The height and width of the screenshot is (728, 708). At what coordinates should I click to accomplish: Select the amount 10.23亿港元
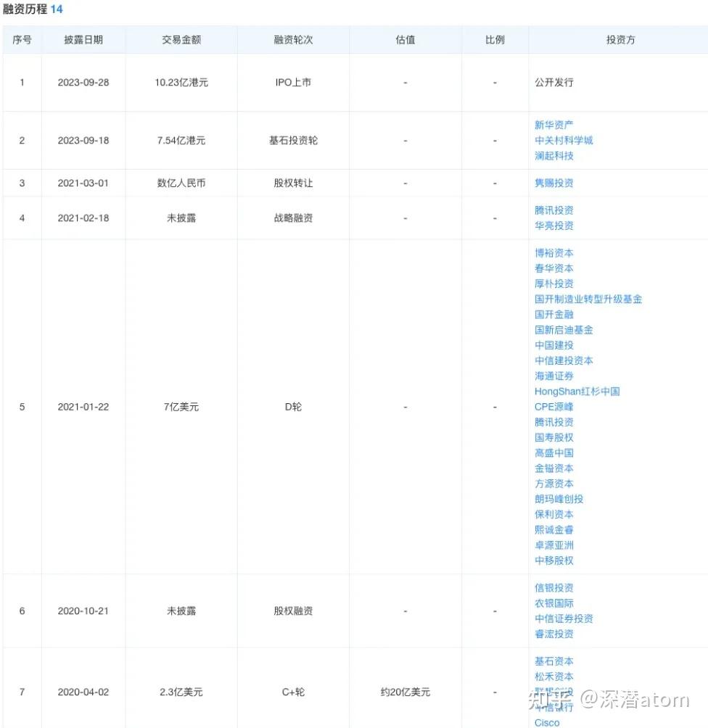[x=181, y=83]
